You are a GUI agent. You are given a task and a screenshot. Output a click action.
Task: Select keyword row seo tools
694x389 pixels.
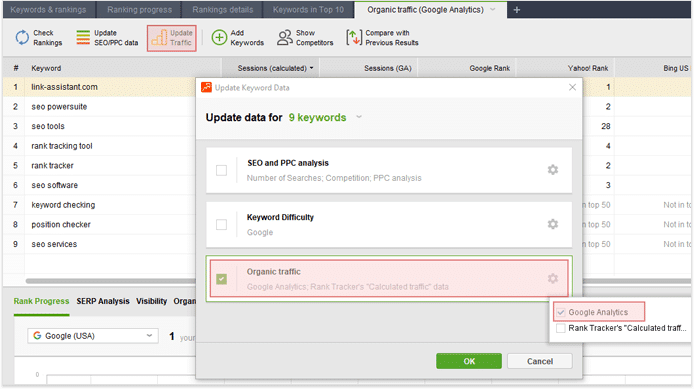[99, 126]
